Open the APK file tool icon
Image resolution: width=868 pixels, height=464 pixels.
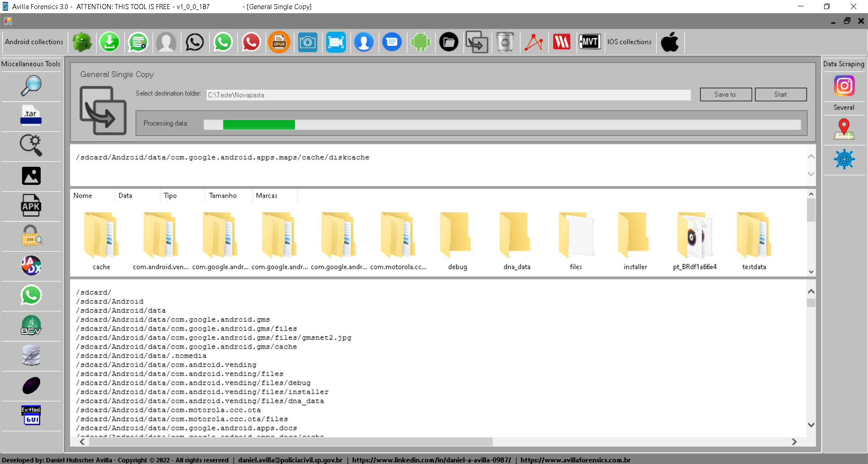(31, 206)
